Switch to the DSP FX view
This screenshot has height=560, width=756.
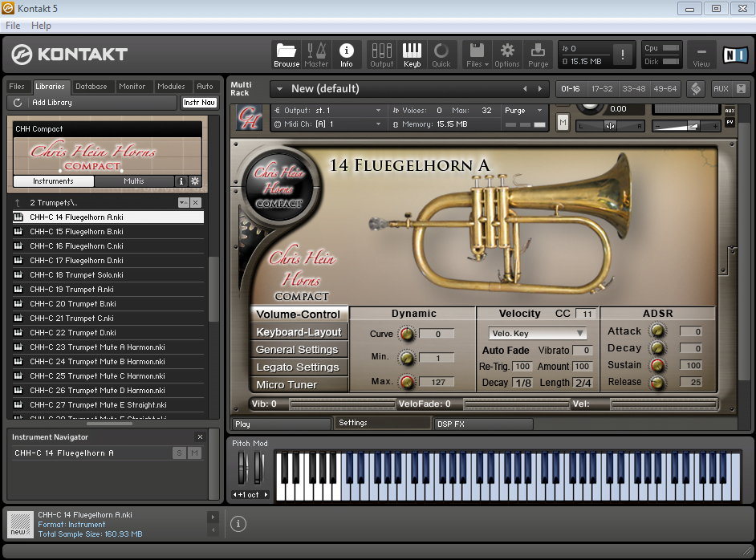(484, 424)
